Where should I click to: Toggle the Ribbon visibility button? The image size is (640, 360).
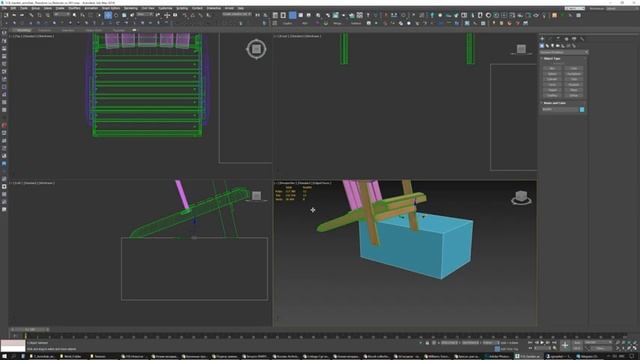(293, 15)
